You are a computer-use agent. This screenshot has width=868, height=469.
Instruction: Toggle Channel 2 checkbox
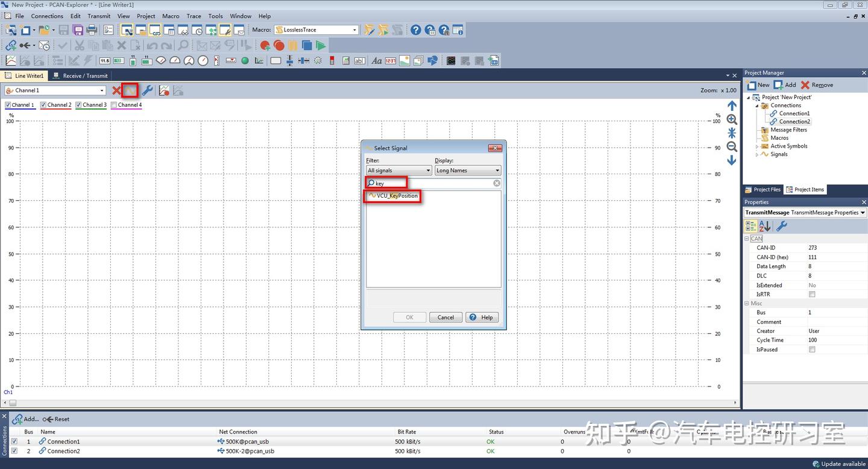coord(44,105)
